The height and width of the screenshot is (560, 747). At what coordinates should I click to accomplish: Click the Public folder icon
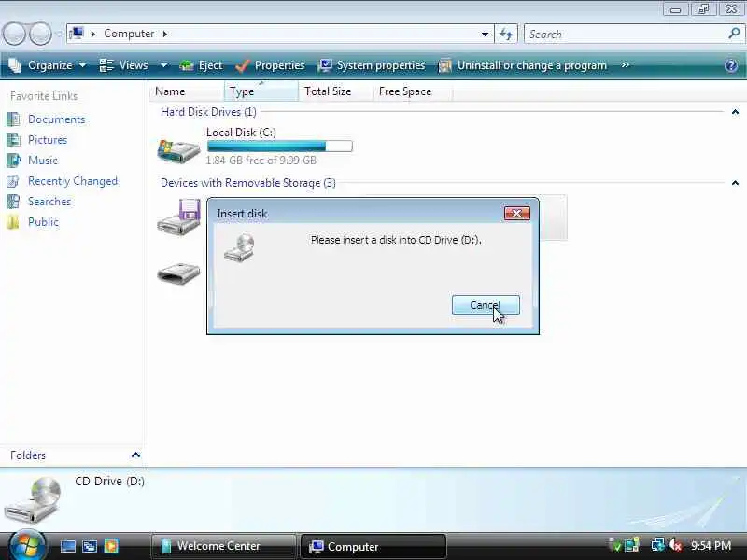(x=13, y=222)
